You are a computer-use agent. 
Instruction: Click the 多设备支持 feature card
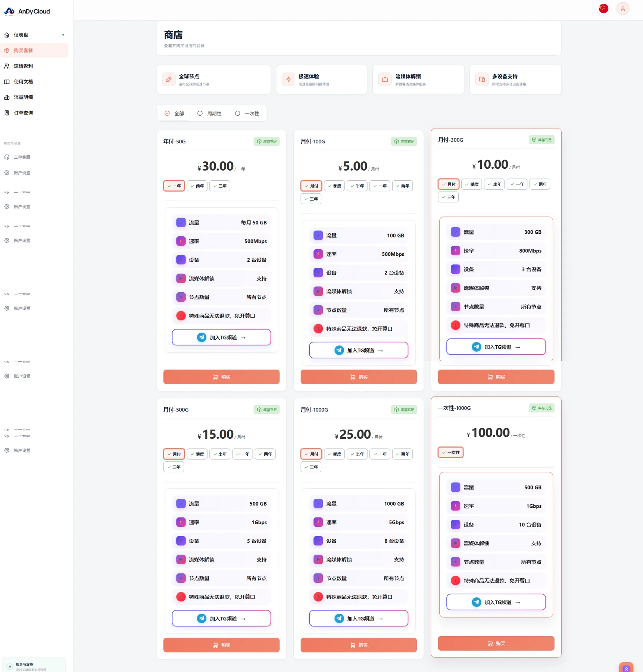pos(515,80)
